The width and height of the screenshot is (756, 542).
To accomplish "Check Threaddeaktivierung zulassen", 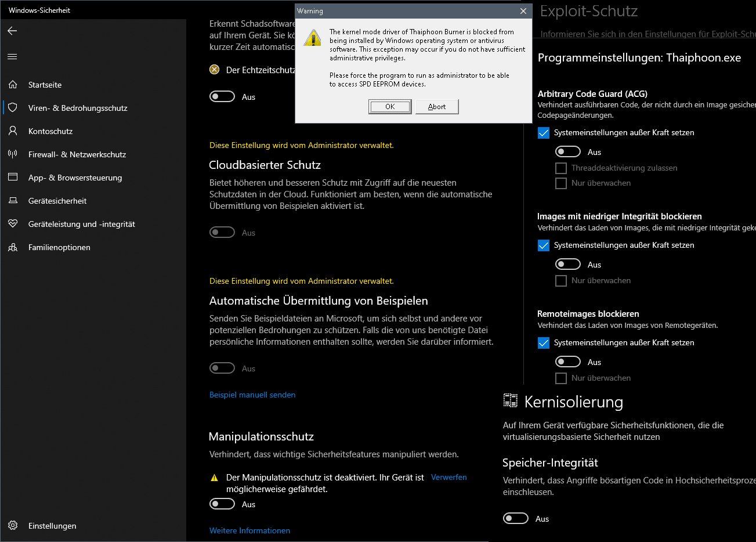I will click(561, 168).
